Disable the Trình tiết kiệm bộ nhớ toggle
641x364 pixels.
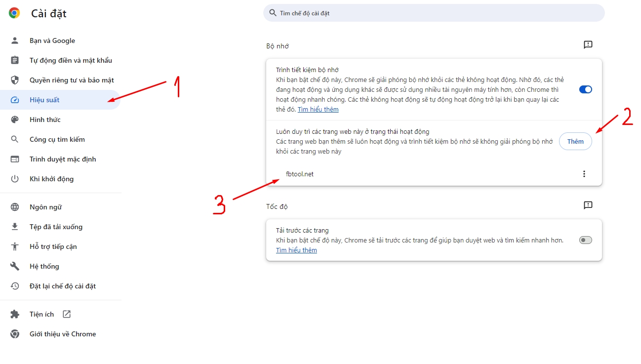pos(585,89)
